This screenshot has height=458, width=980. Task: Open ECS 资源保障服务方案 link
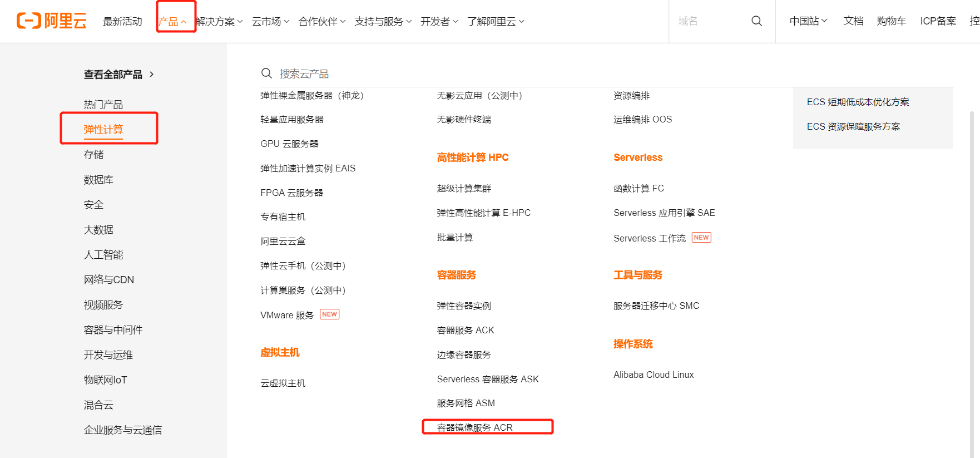point(853,126)
